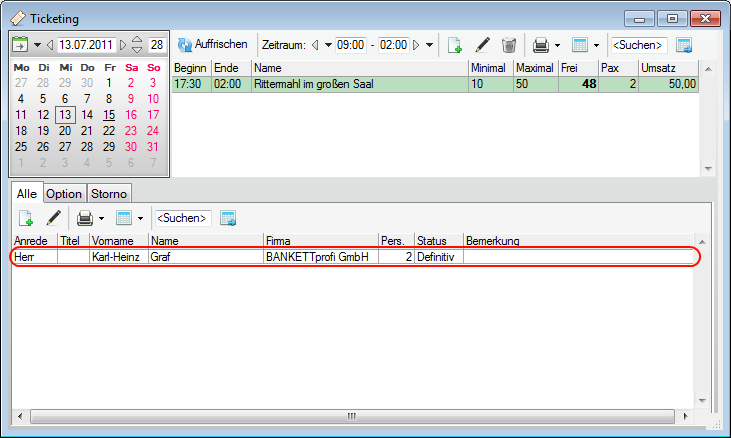Click event list scroll down arrow
This screenshot has width=731, height=438.
pyautogui.click(x=708, y=169)
